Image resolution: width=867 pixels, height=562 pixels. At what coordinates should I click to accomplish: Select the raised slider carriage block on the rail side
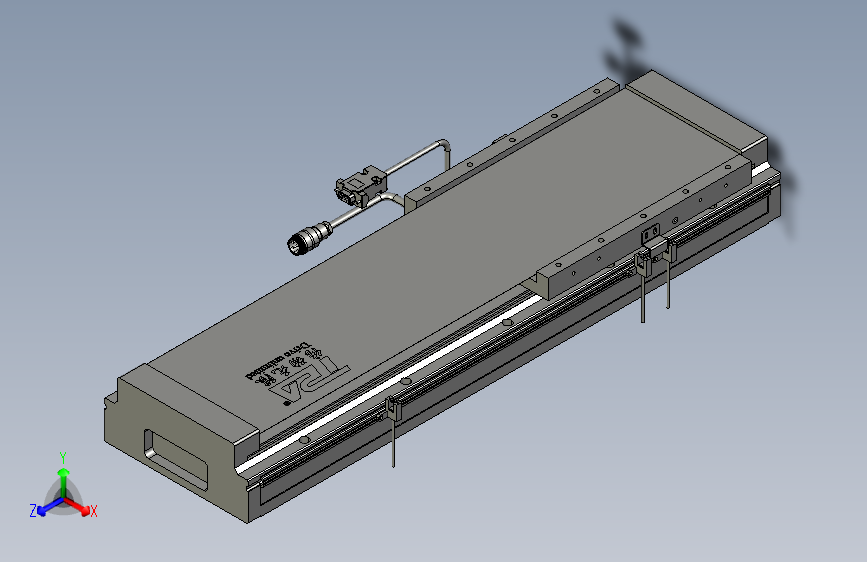(646, 228)
